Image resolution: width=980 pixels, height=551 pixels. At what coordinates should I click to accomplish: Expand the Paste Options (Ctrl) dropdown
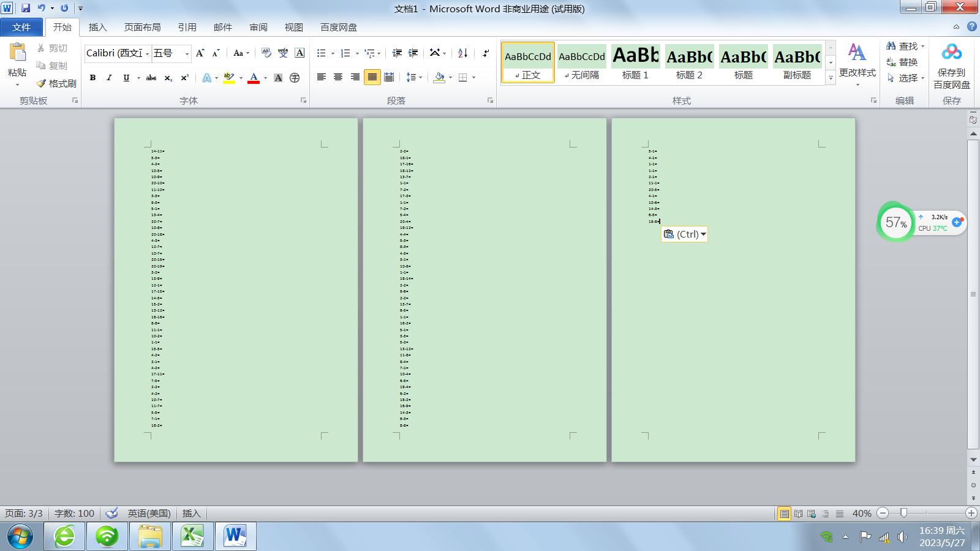click(703, 234)
